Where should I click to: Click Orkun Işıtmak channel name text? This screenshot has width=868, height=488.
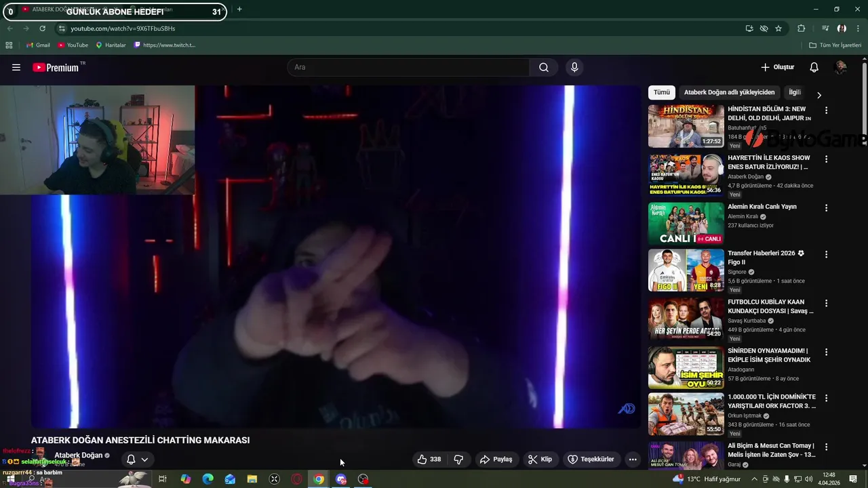tap(745, 415)
